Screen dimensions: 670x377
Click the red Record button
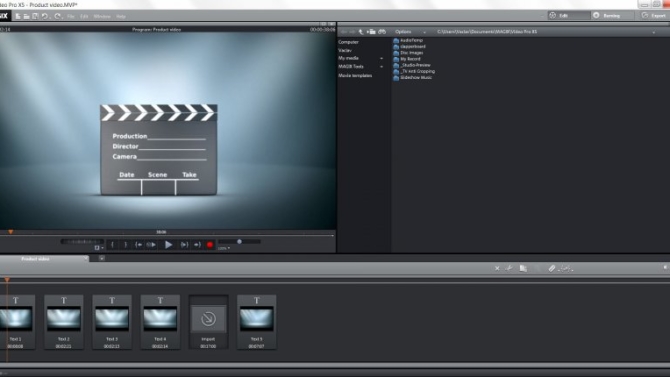pyautogui.click(x=210, y=245)
